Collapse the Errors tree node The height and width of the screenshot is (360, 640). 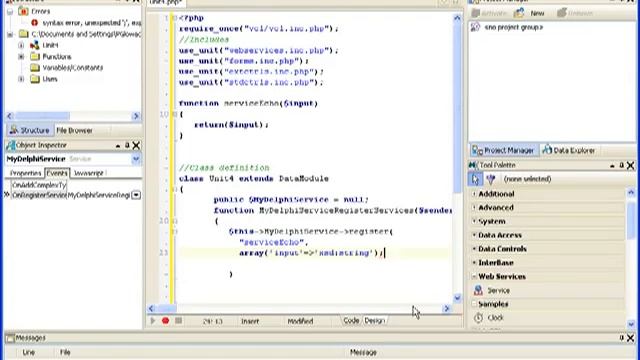(10, 11)
